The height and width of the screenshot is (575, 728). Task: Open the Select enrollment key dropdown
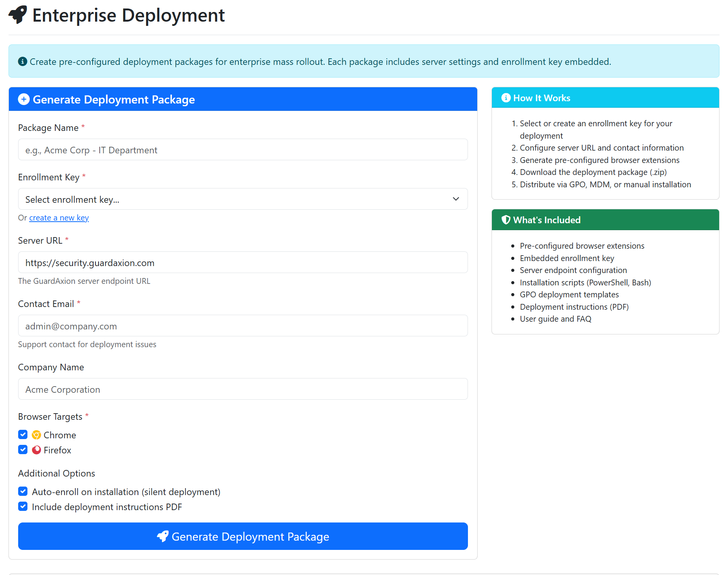pos(243,199)
